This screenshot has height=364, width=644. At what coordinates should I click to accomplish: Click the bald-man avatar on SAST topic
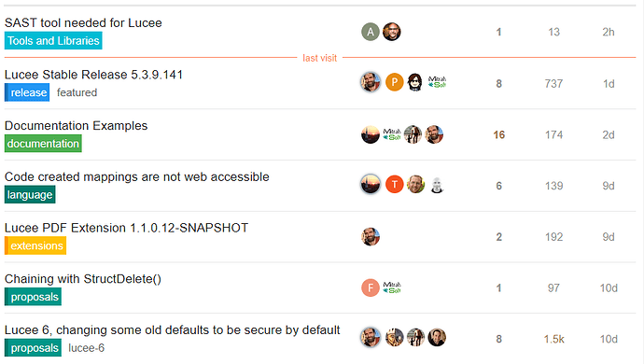click(392, 32)
